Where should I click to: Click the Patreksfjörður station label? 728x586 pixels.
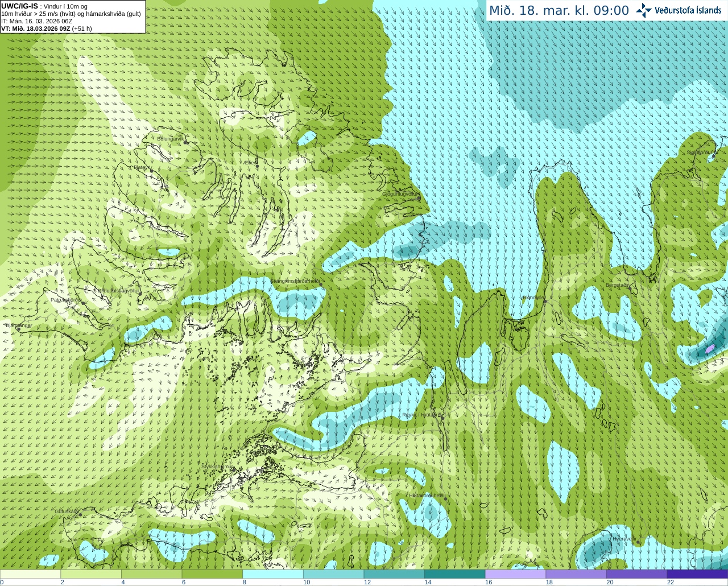(67, 299)
